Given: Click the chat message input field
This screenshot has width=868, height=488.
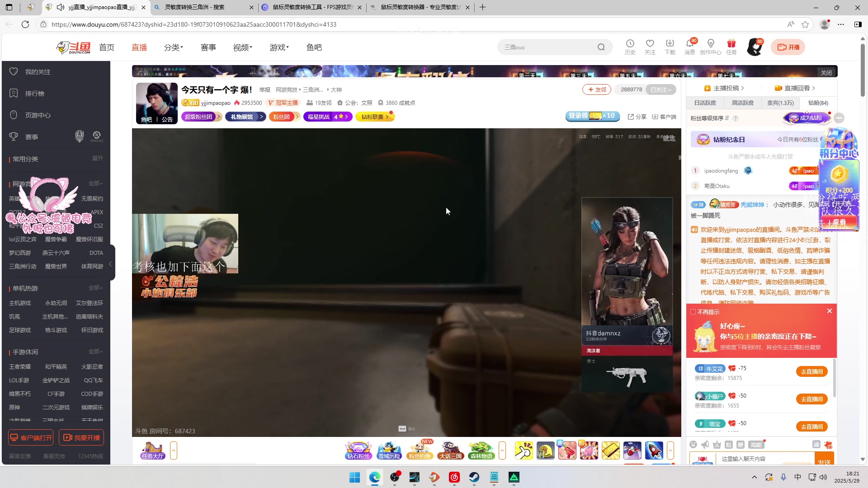Looking at the screenshot, I should [x=766, y=459].
